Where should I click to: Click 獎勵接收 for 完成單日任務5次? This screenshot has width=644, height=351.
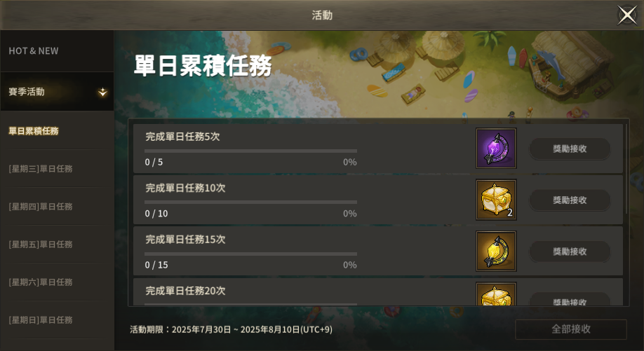[x=569, y=149]
